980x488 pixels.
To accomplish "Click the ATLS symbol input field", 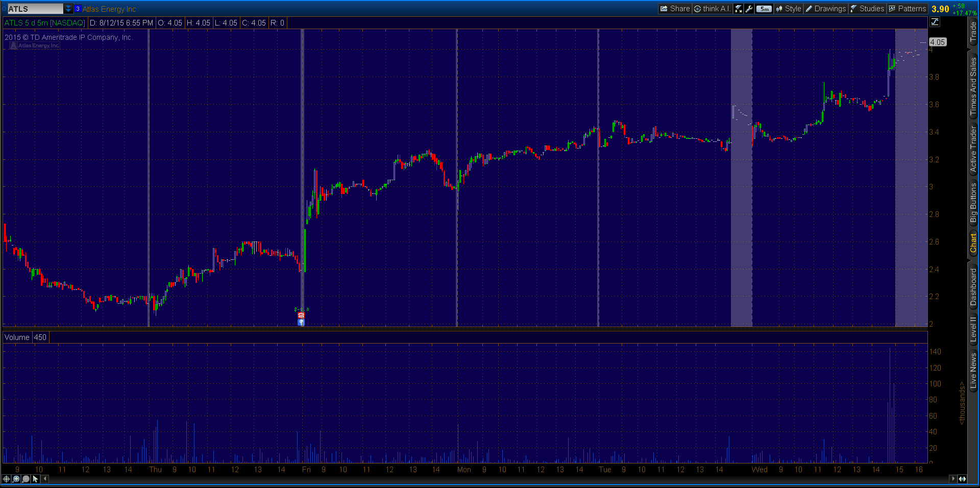I will [35, 9].
